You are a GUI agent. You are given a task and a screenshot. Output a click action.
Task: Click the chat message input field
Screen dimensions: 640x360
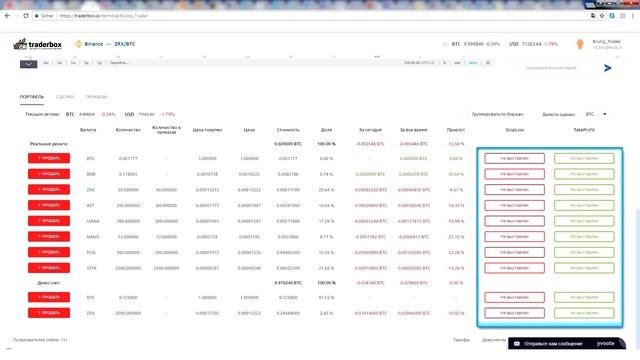coord(559,68)
